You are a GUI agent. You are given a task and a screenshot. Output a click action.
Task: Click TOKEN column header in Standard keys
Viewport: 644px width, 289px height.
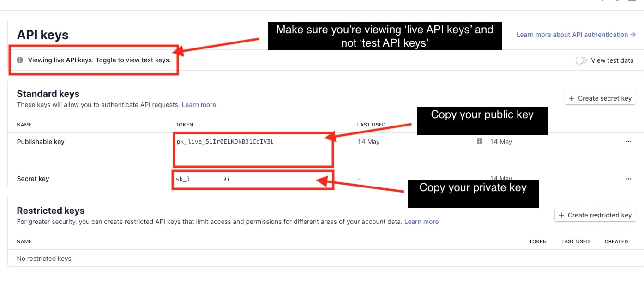click(x=184, y=125)
